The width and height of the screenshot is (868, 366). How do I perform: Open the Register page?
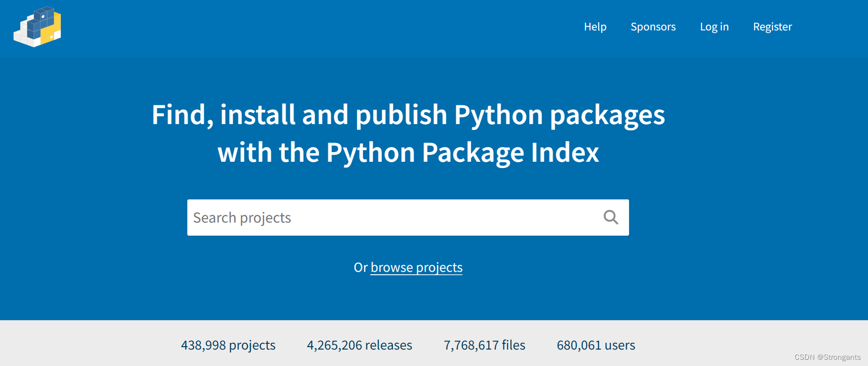click(772, 27)
